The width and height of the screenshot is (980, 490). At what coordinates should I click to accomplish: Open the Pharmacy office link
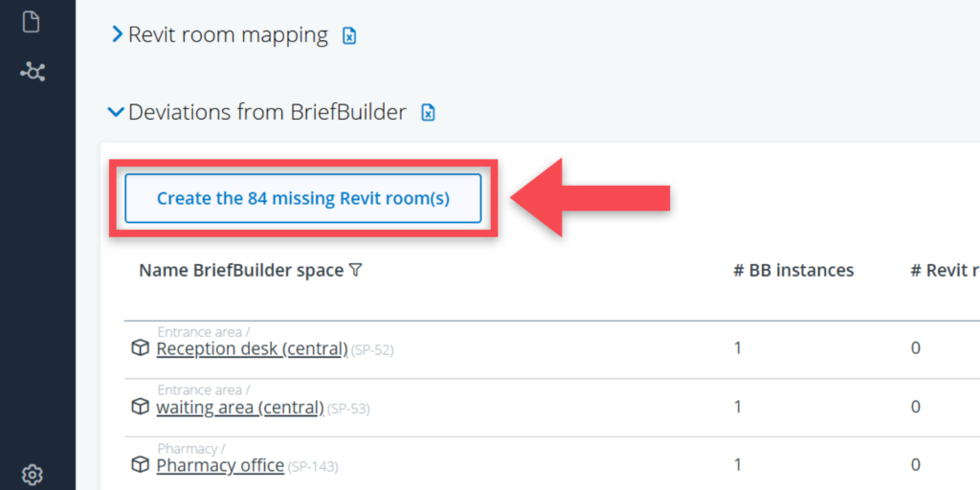[220, 465]
